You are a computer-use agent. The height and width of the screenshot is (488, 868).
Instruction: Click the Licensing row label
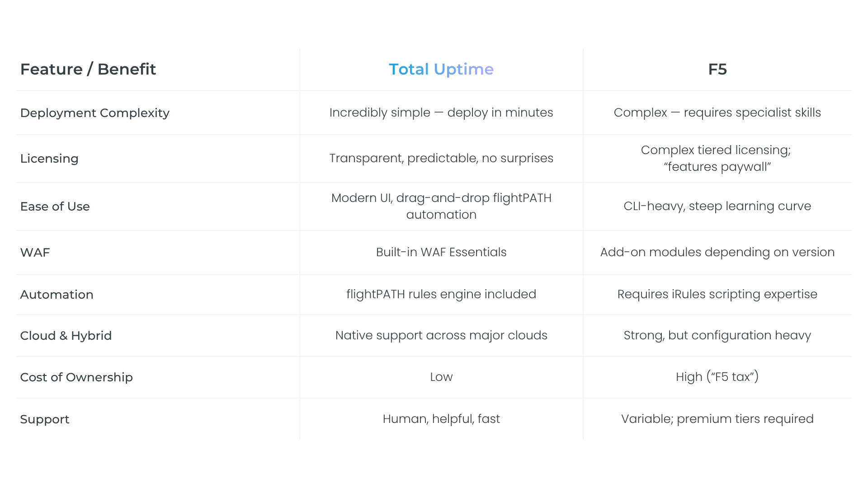[x=49, y=159]
